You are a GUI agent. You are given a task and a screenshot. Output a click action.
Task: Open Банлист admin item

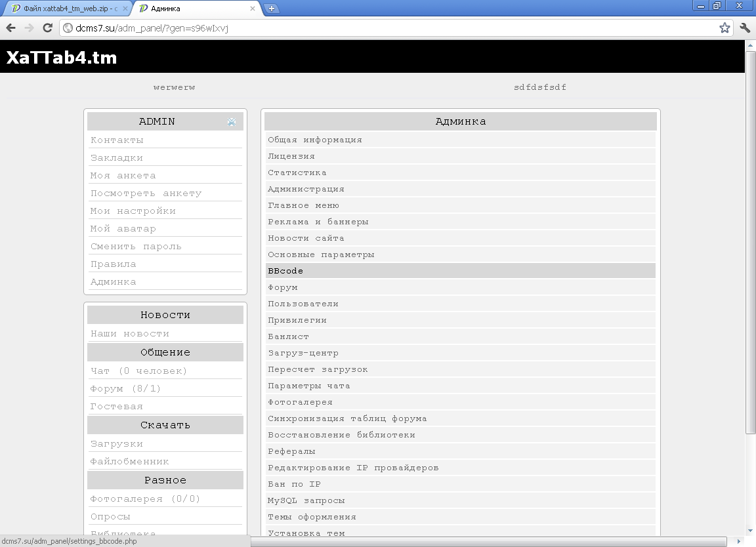click(x=461, y=336)
